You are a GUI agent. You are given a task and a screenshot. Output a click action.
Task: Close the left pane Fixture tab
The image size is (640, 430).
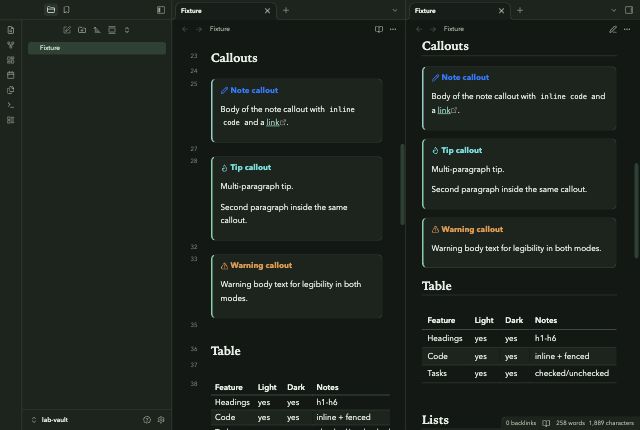pos(267,11)
